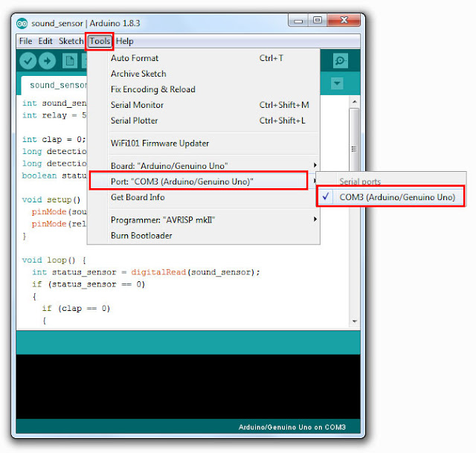Select Get Board Info
The image size is (476, 453).
(203, 197)
